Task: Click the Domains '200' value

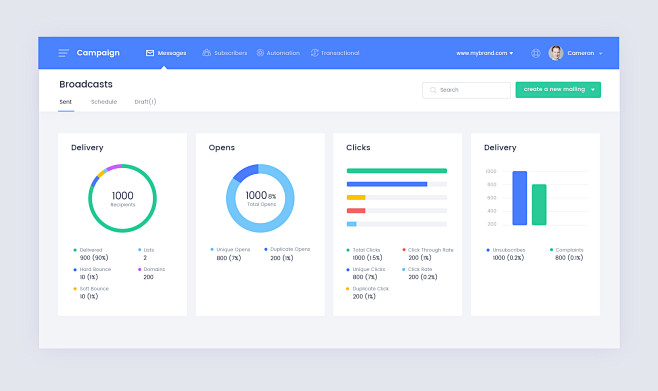Action: (x=149, y=277)
